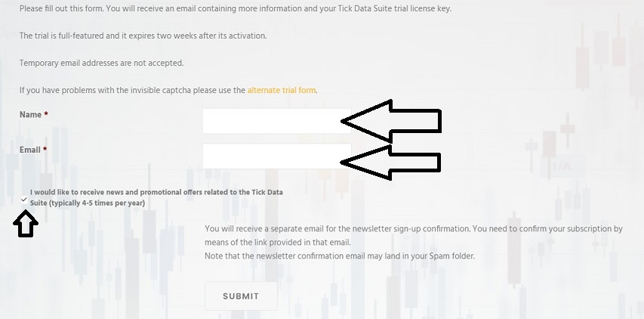Click the red asterisk beside Name label
This screenshot has height=319, width=644.
46,114
